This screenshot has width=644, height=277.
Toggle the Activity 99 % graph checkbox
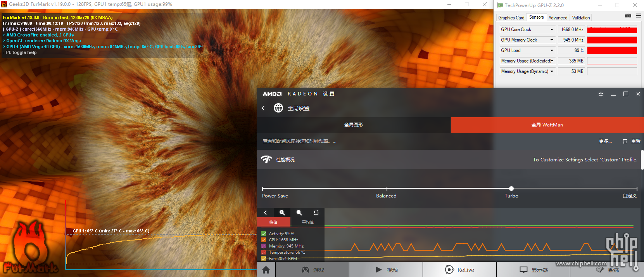pos(264,234)
